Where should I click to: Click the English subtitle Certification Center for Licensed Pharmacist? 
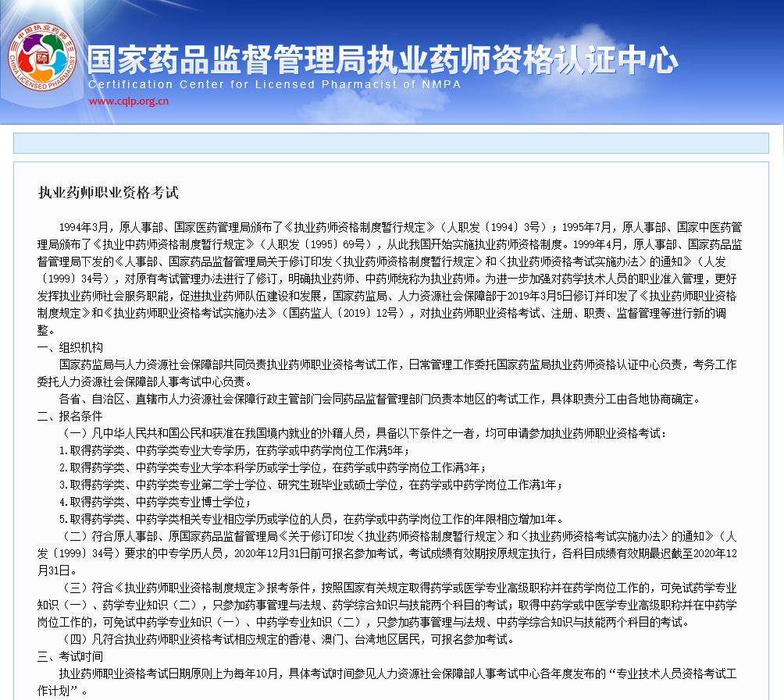274,84
